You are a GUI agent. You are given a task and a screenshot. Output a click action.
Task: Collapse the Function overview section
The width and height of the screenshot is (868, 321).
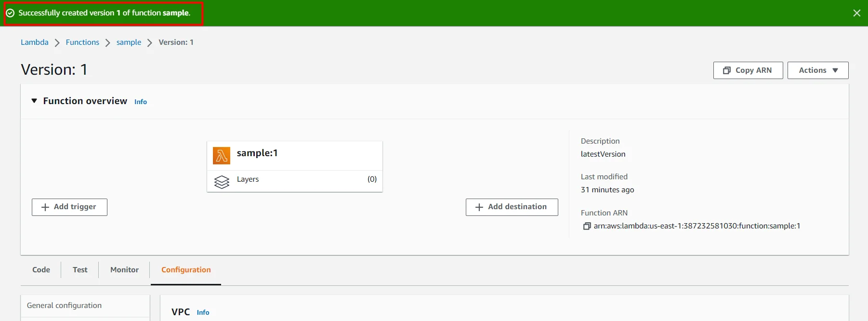click(x=34, y=101)
